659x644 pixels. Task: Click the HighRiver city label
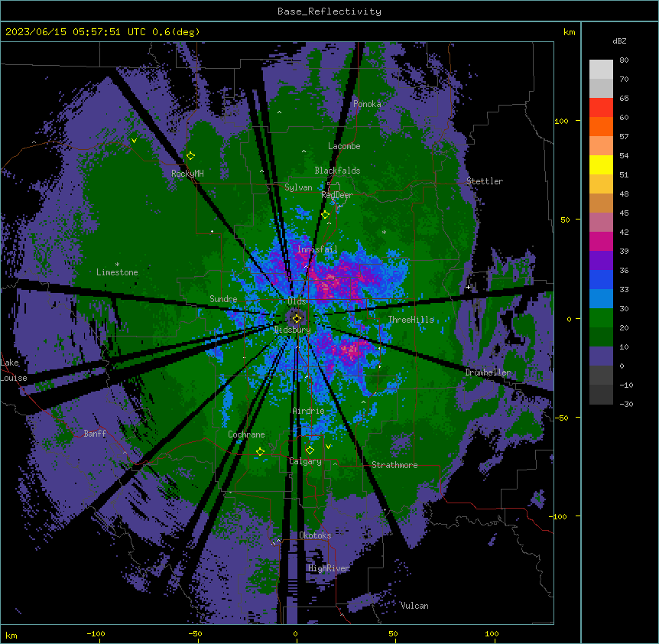(329, 568)
